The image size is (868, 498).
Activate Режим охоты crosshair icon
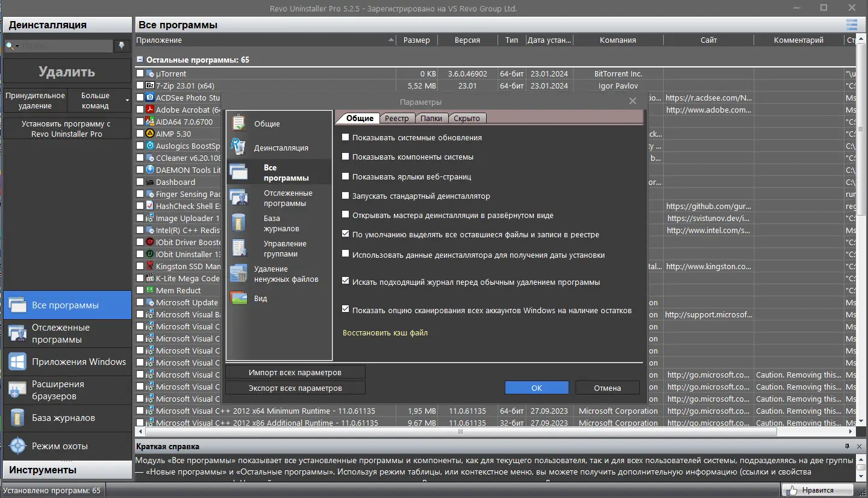coord(17,446)
